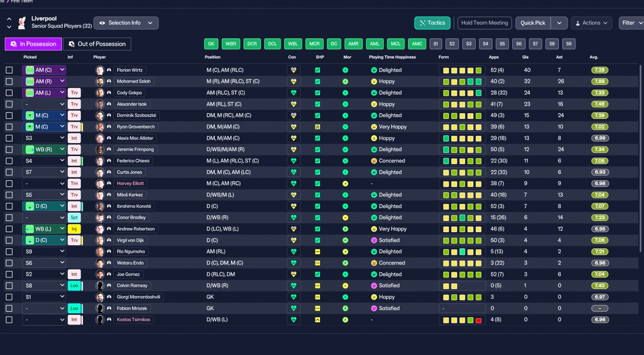Check the box next to Wataru Endo
The image size is (644, 355).
pos(9,263)
